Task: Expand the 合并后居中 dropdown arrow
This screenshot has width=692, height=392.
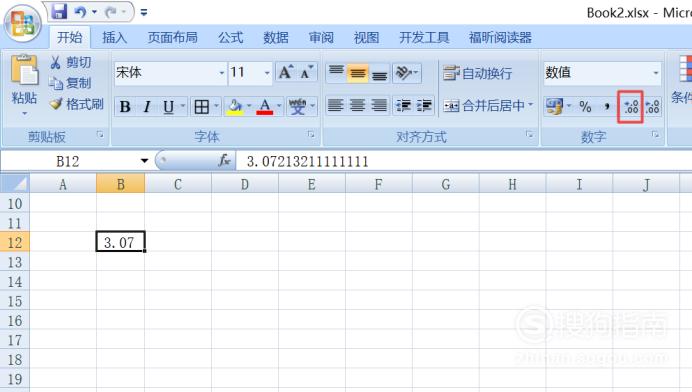Action: click(x=531, y=105)
